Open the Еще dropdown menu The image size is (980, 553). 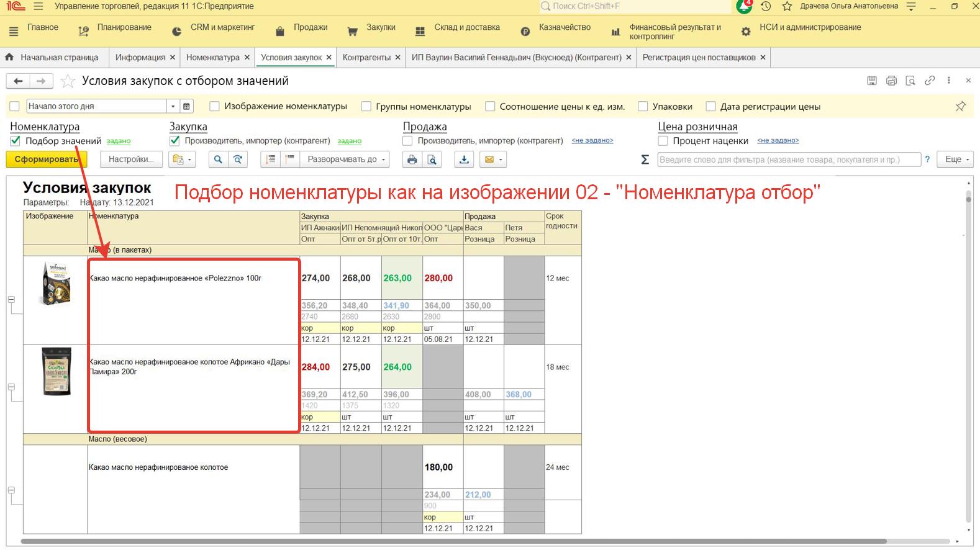pos(956,160)
